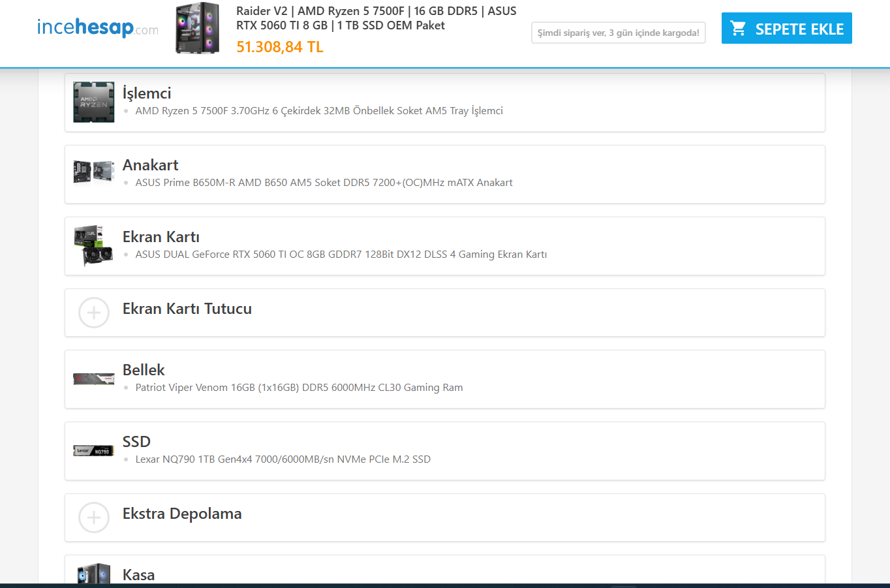
Task: Click the Lexar NQ790 SSD image
Action: [93, 450]
